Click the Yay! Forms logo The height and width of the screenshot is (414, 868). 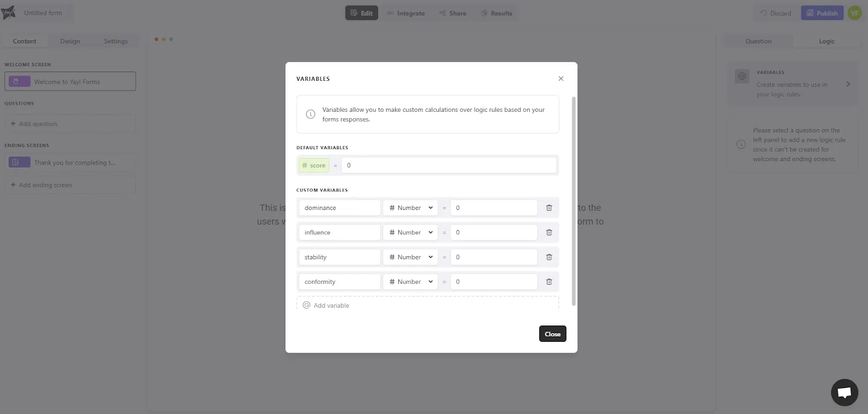tap(9, 13)
